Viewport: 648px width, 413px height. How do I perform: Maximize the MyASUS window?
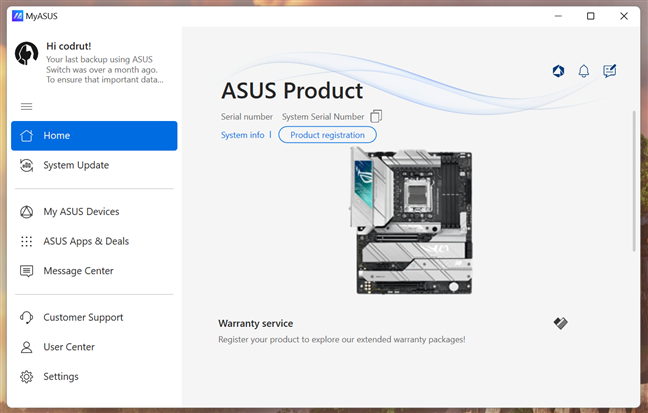tap(591, 16)
